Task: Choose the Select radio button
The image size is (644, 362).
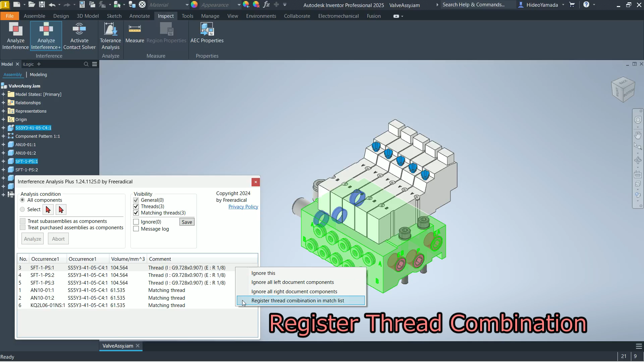Action: tap(22, 209)
